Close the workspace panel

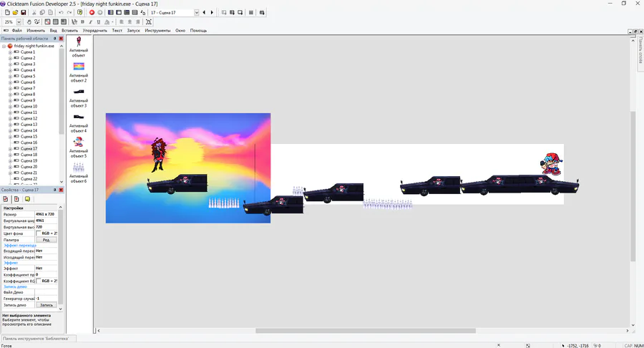tap(62, 39)
